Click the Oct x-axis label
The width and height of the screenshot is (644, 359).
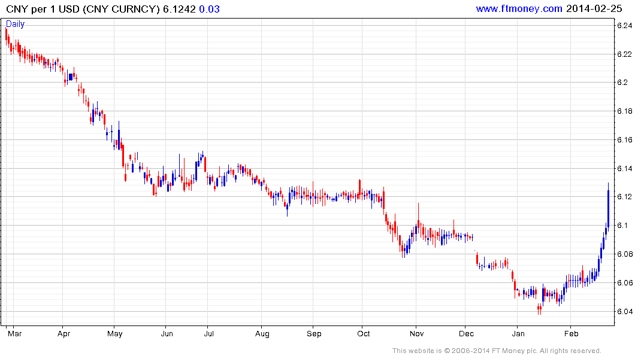(364, 333)
